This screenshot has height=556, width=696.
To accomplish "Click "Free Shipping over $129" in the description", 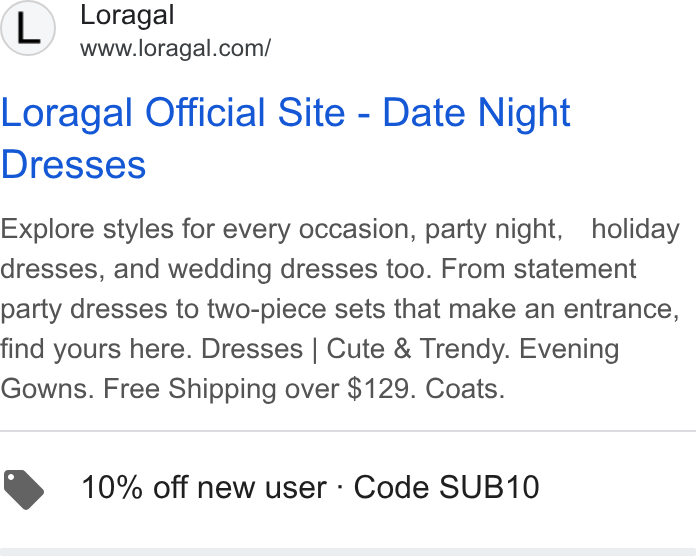I will point(255,389).
